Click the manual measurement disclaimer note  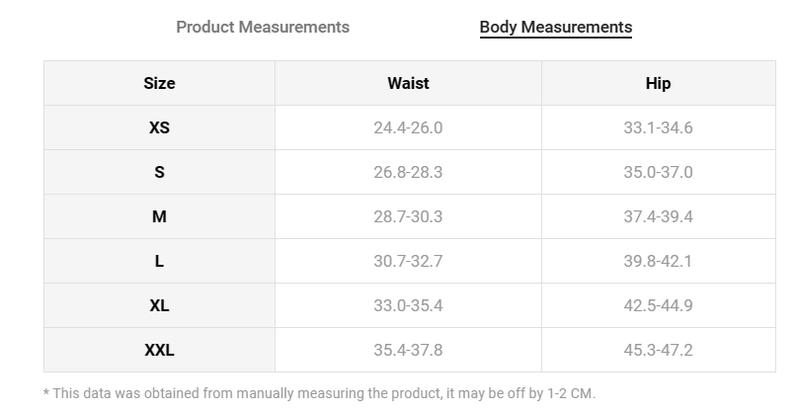(x=319, y=393)
